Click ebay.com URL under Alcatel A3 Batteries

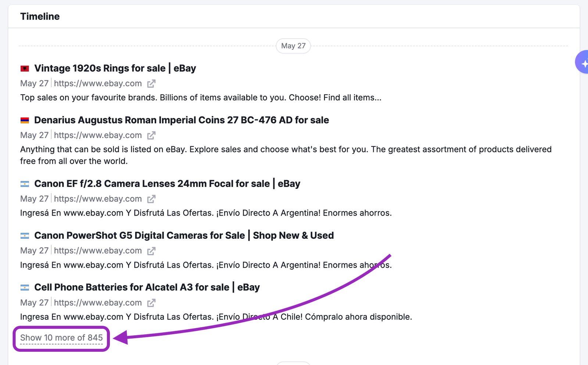tap(98, 303)
